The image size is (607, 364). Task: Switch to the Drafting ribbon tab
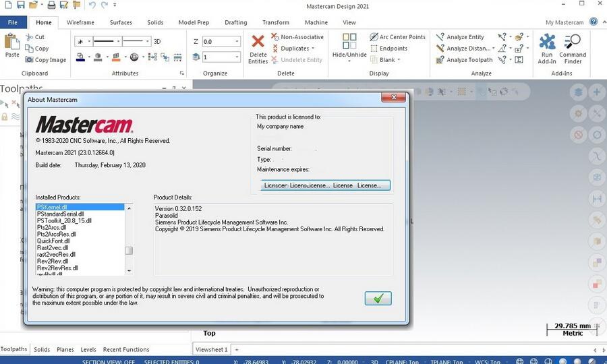(236, 22)
